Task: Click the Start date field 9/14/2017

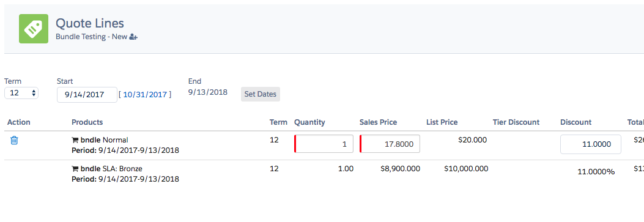Action: point(87,95)
